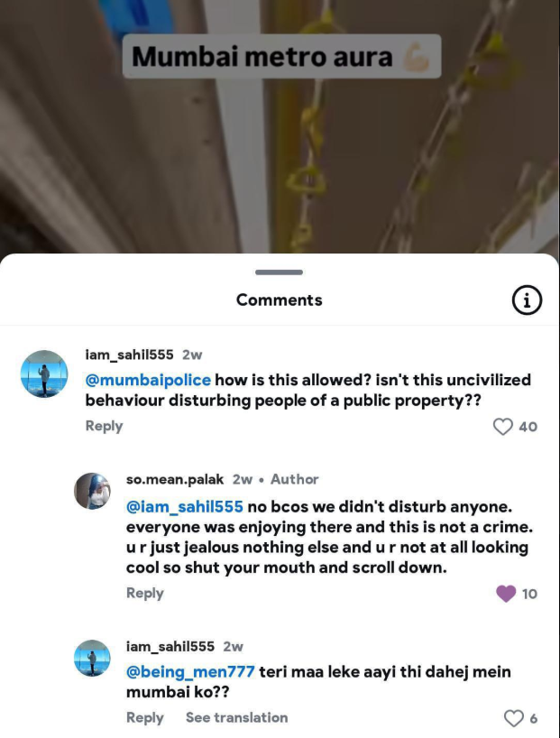This screenshot has width=560, height=738.
Task: Reply to the last comment about mumbai
Action: tap(145, 718)
